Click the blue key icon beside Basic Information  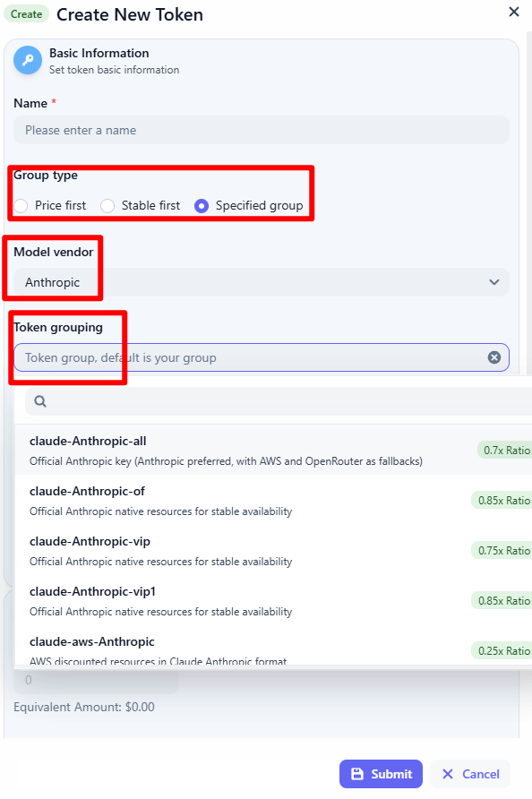pyautogui.click(x=28, y=60)
